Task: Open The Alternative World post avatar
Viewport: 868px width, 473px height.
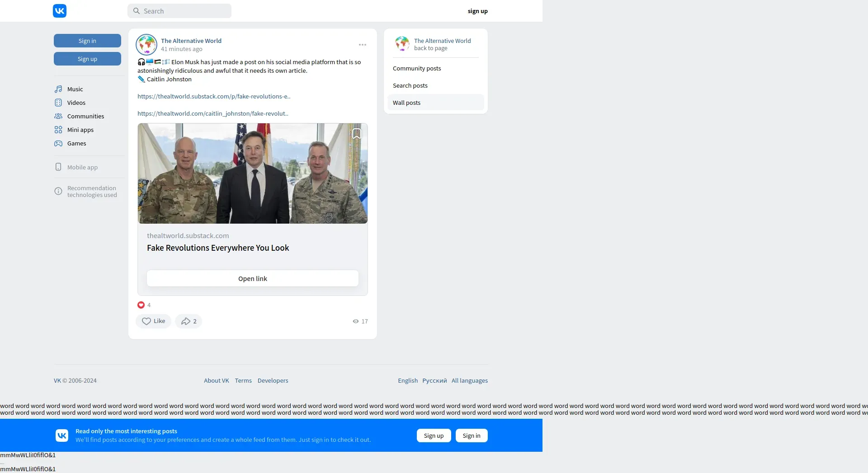Action: point(146,44)
